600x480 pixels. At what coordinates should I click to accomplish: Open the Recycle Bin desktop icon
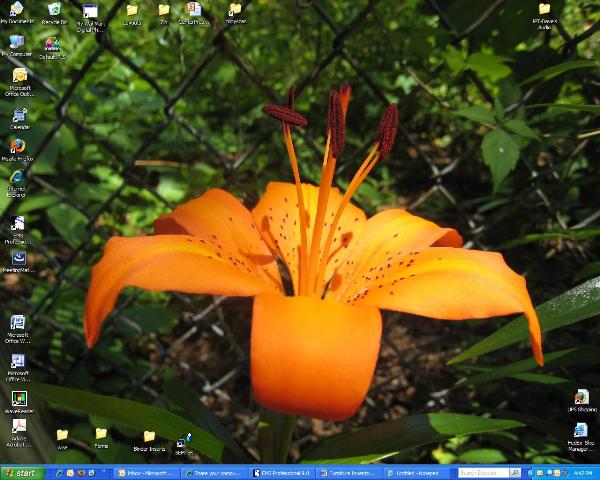coord(54,13)
